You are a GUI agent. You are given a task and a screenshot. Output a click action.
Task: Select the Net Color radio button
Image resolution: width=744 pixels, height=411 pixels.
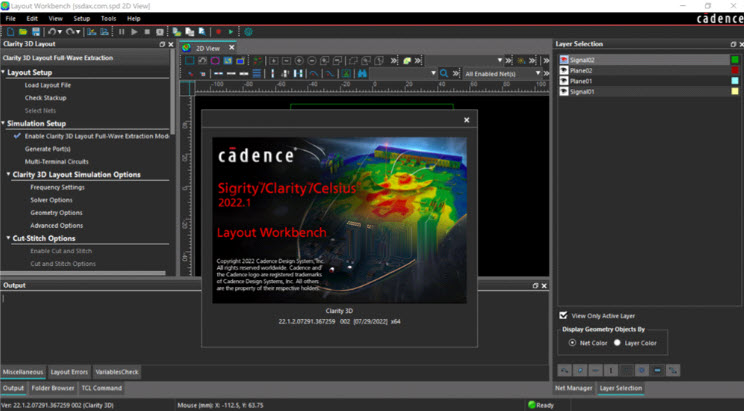coord(571,342)
